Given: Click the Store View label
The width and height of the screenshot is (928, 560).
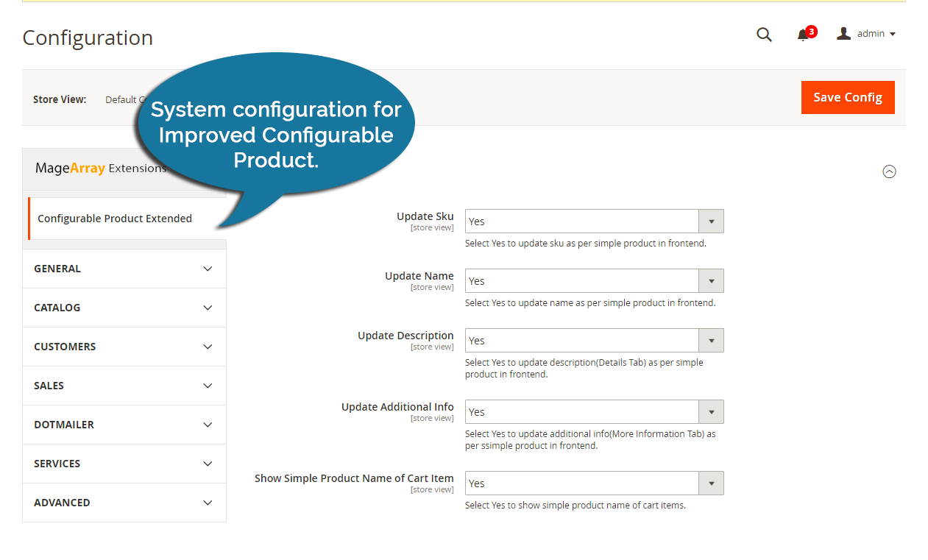Looking at the screenshot, I should [x=60, y=99].
